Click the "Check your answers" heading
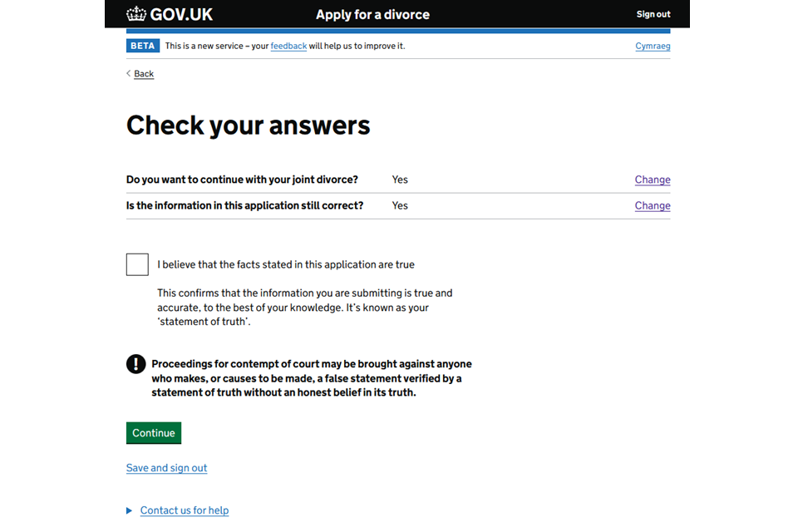This screenshot has height=532, width=798. click(x=248, y=125)
